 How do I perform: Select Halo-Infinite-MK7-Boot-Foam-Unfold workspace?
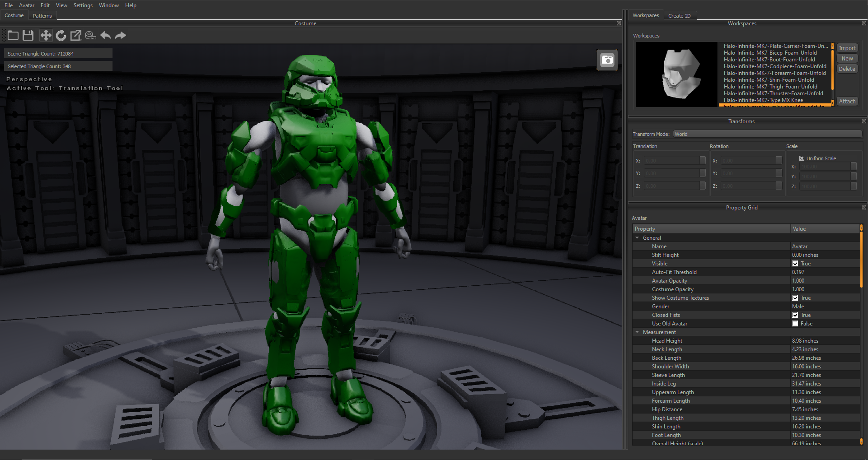click(769, 60)
